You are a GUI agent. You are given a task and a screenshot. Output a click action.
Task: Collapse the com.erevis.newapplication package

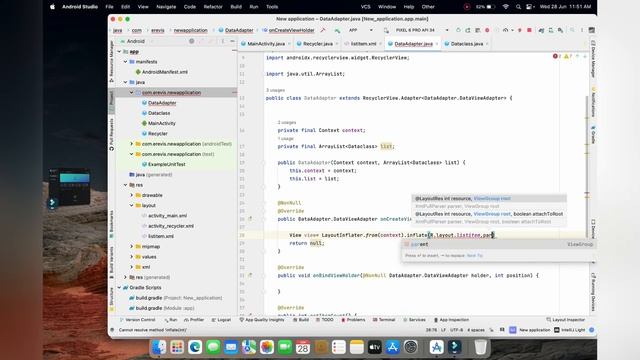131,93
